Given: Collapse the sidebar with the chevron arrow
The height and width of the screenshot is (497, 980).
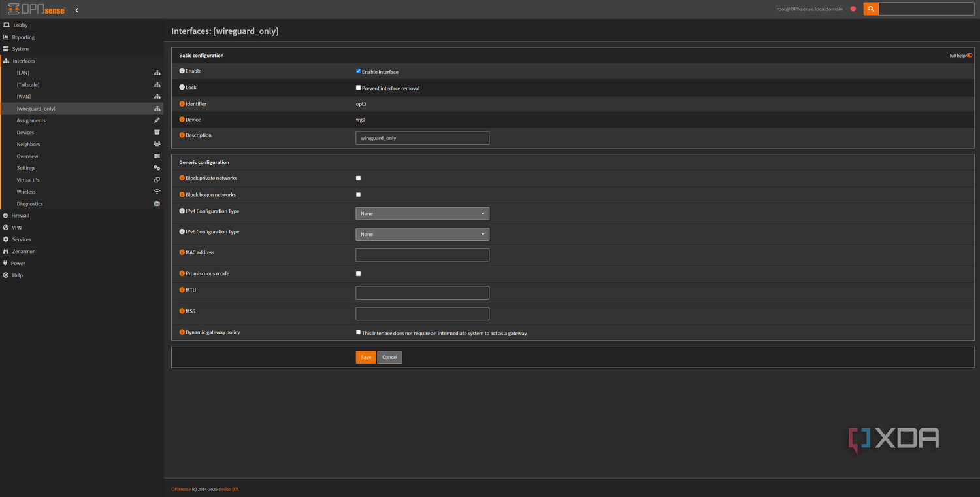Looking at the screenshot, I should coord(77,10).
